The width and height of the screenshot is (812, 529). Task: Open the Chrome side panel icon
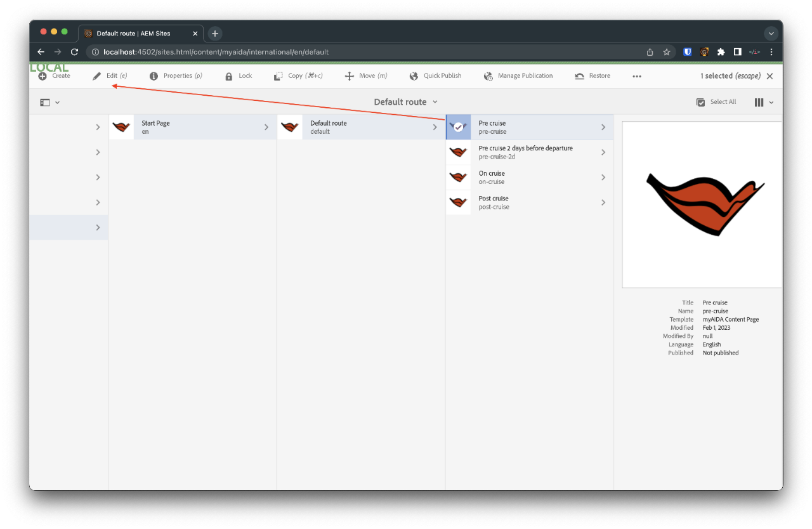738,52
